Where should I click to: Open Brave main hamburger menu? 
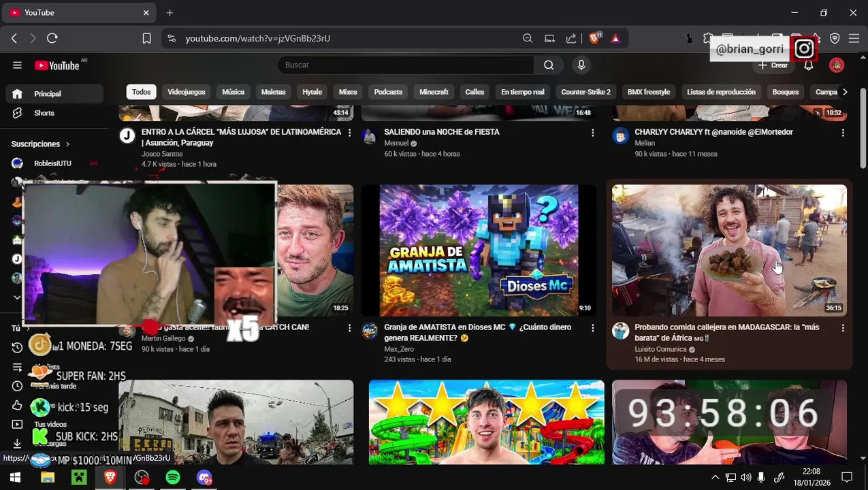tap(854, 38)
